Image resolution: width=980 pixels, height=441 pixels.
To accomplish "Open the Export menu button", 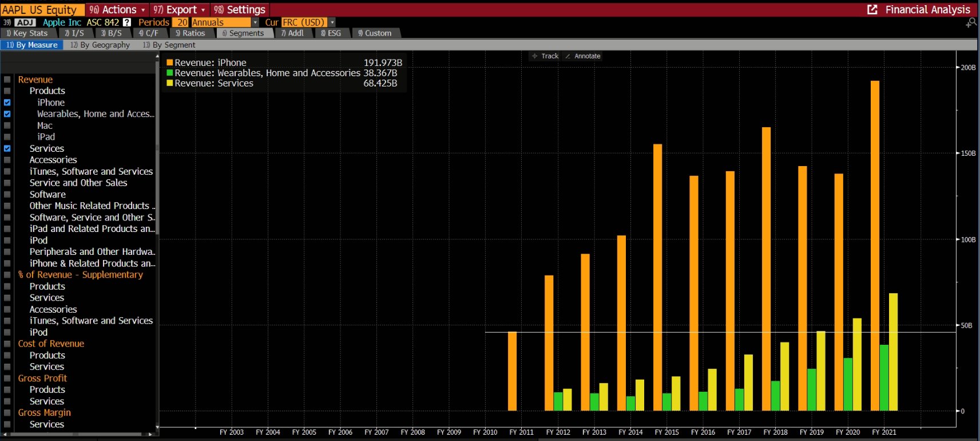I will [x=180, y=10].
